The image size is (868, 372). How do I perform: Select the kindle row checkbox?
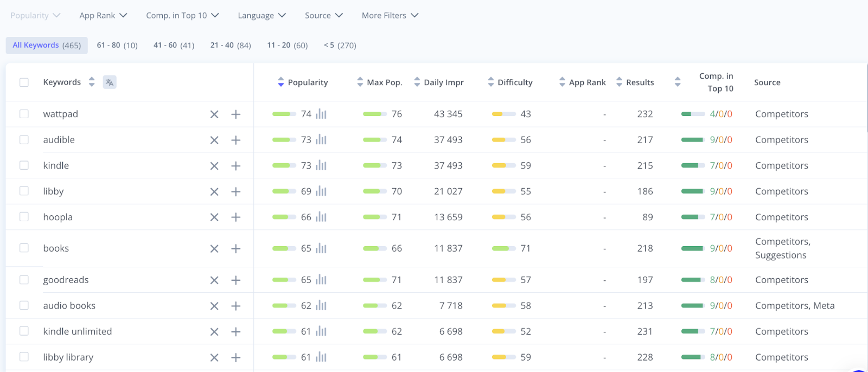coord(24,165)
